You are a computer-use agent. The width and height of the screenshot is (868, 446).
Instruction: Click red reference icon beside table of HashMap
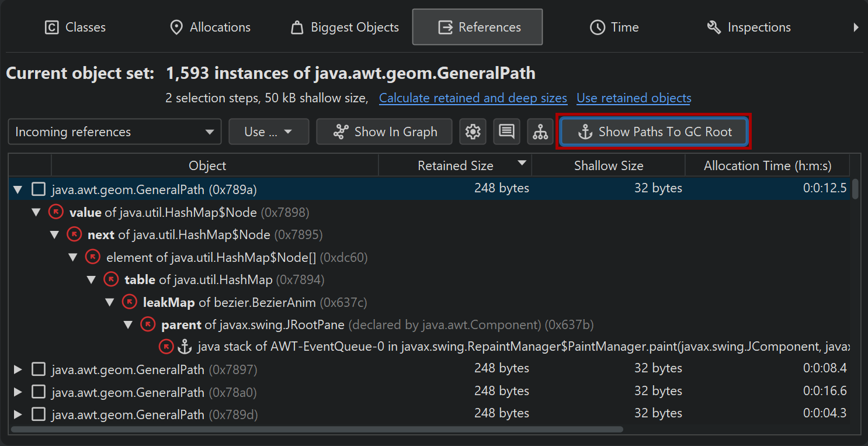click(x=111, y=280)
